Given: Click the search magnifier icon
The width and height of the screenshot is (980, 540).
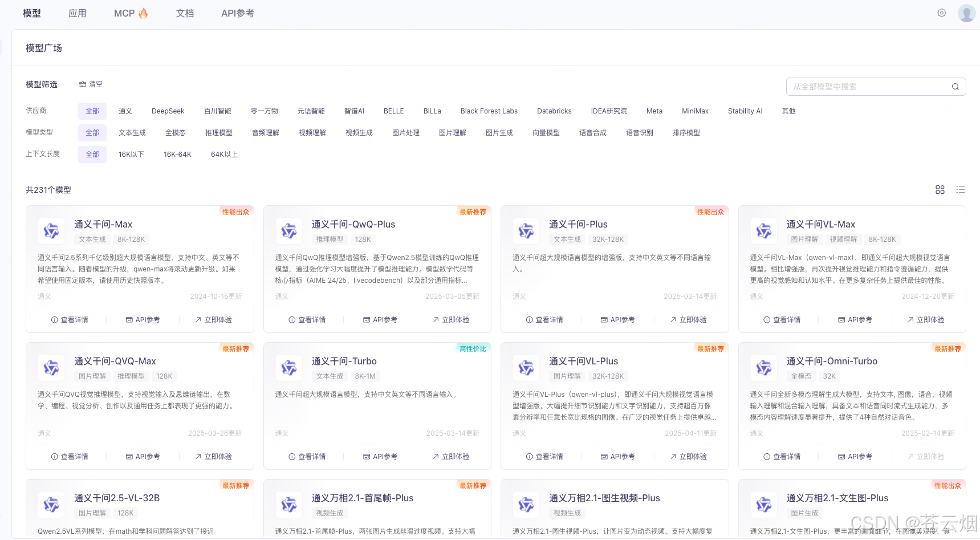Looking at the screenshot, I should pyautogui.click(x=955, y=87).
